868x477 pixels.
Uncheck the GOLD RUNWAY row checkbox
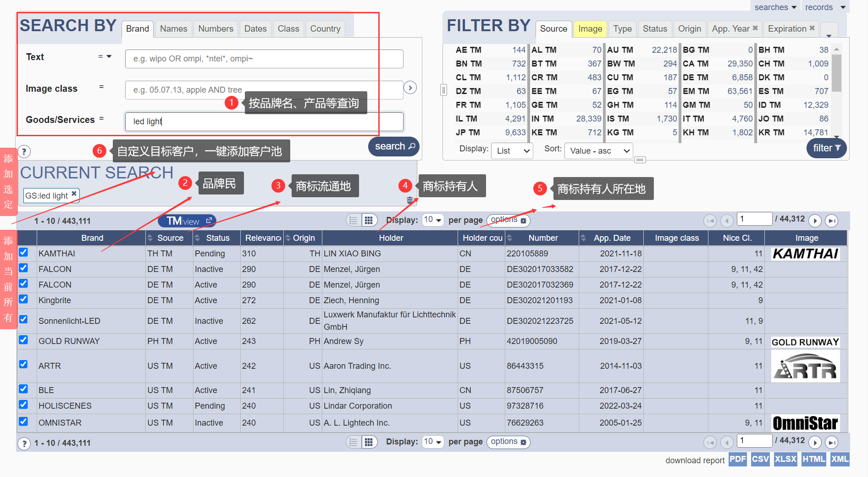click(23, 340)
